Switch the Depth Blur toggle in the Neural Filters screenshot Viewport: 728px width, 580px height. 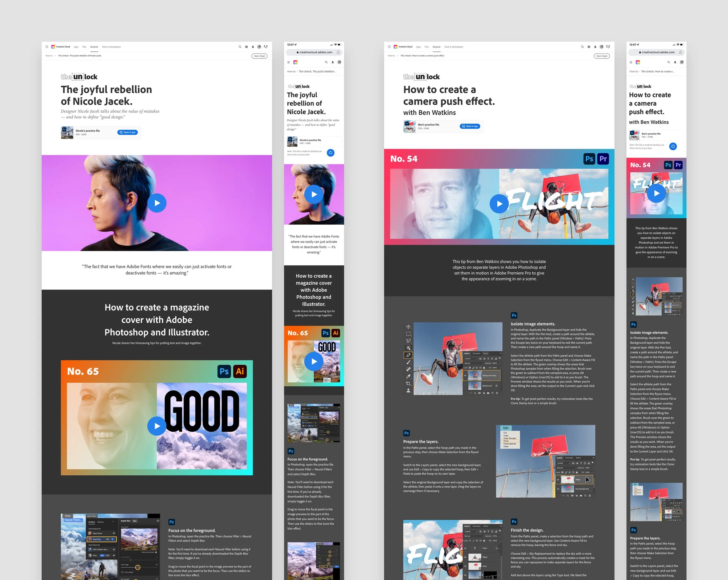coord(113,539)
